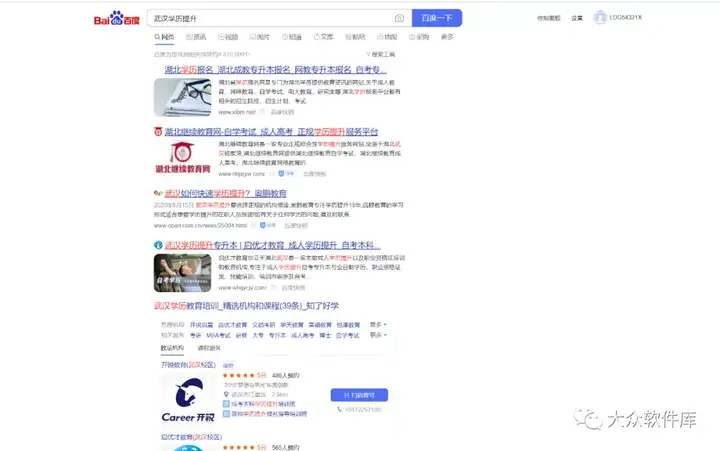Viewport: 720px width, 451px height.
Task: Open the 湖北继续教育网-自学考试 result title
Action: 271,132
